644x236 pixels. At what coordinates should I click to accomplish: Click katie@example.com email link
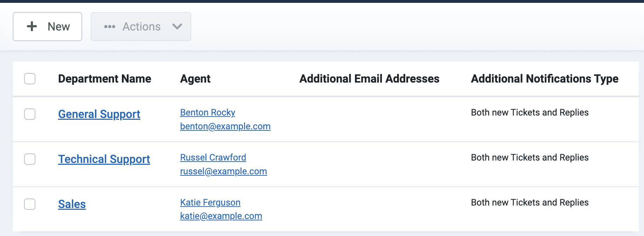coord(221,216)
